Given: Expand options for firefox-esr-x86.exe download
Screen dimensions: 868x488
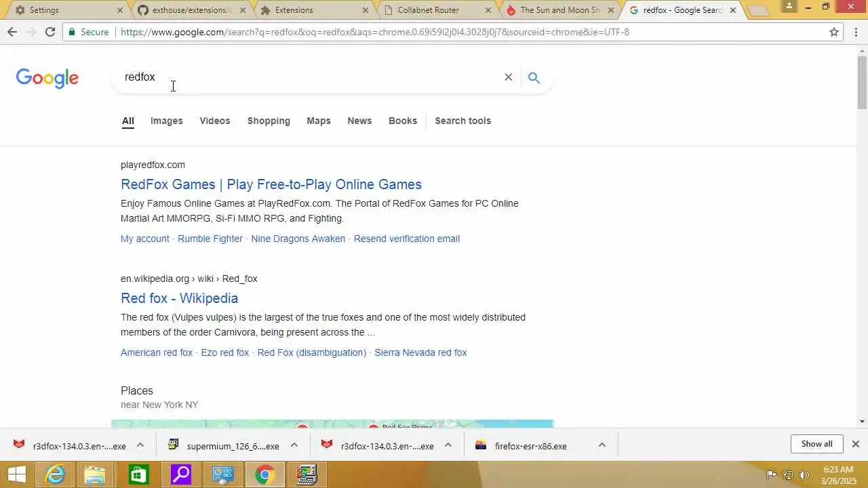Looking at the screenshot, I should pos(601,445).
